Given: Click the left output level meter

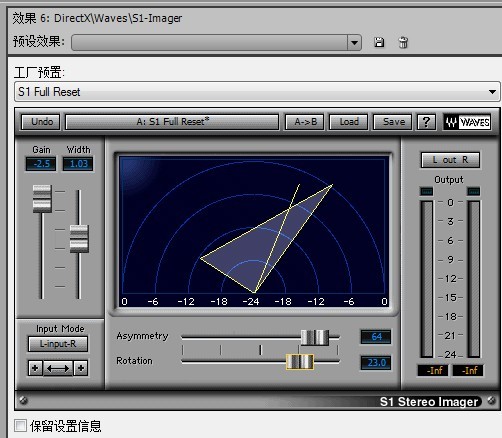Looking at the screenshot, I should click(x=427, y=279).
